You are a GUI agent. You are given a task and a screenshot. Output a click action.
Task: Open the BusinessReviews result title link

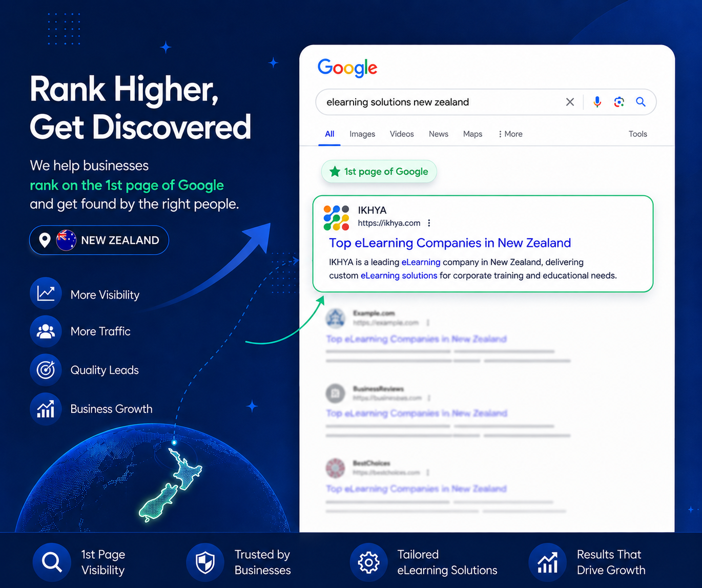click(x=417, y=413)
